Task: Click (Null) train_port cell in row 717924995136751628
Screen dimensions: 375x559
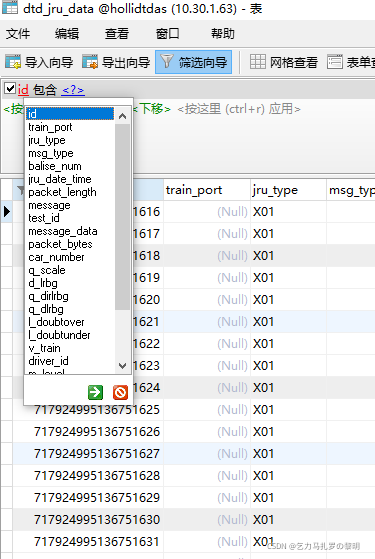Action: 207,476
